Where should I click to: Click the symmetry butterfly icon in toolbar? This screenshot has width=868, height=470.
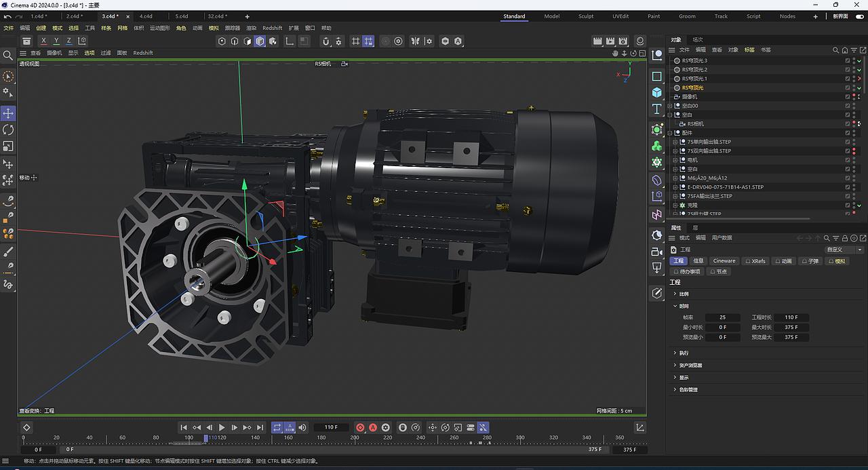point(416,41)
